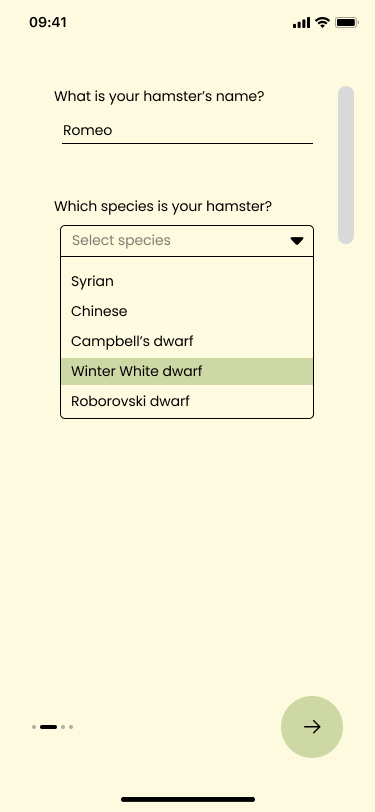Select Campbell's dwarf option
This screenshot has width=375, height=812.
pyautogui.click(x=187, y=341)
